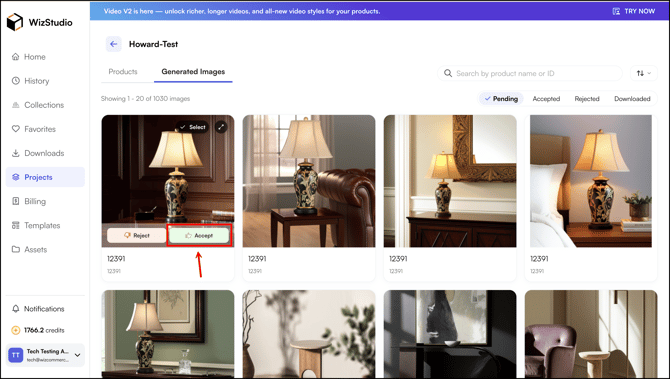
Task: Expand the first lamp image fullscreen
Action: click(221, 127)
